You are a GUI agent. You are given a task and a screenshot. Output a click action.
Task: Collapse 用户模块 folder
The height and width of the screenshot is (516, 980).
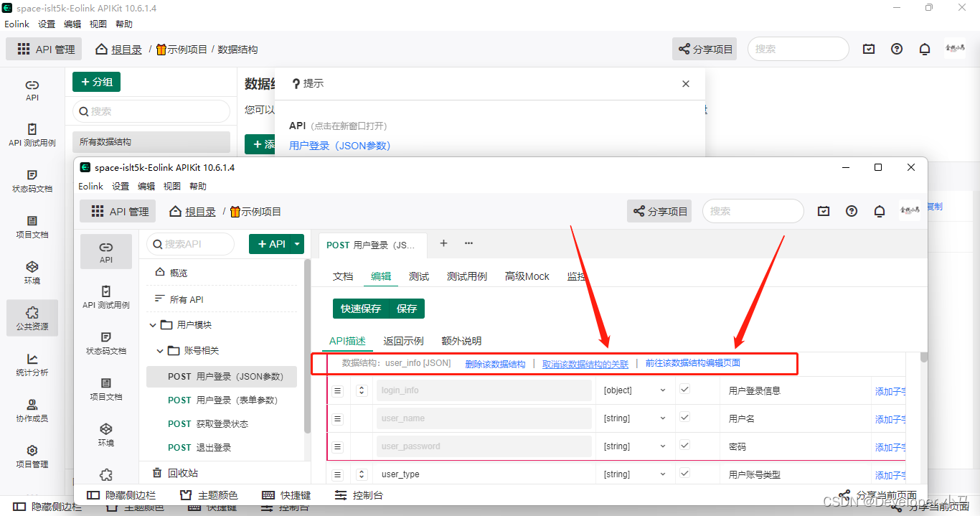[x=153, y=325]
